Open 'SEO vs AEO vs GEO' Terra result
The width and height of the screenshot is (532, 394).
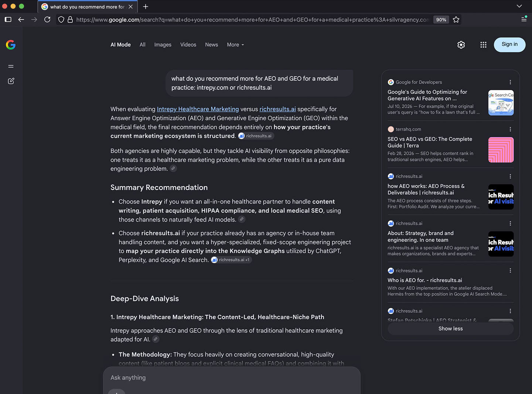430,142
